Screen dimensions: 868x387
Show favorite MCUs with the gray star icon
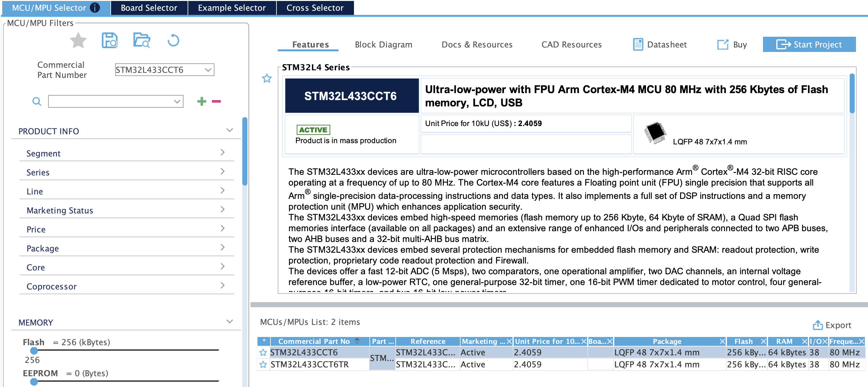[78, 41]
